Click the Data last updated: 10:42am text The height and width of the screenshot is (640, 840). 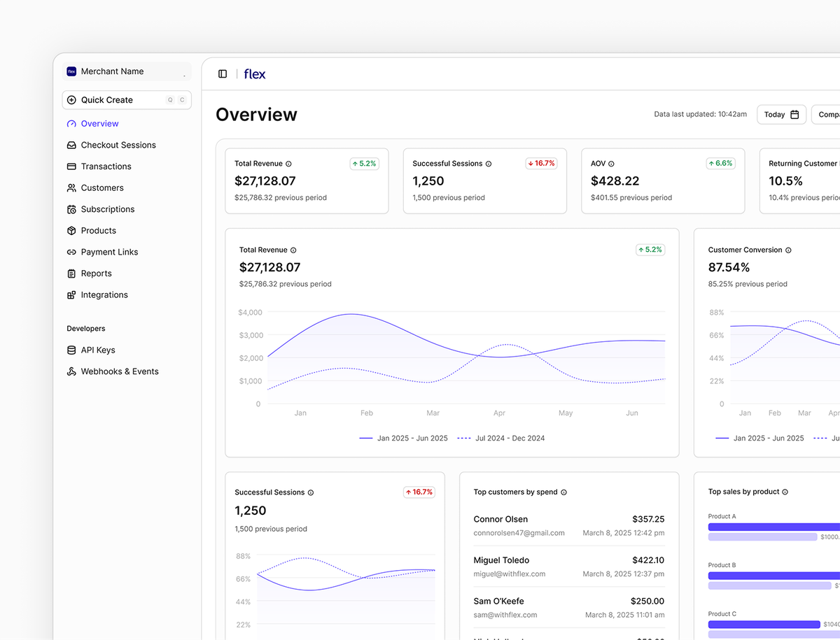click(x=701, y=114)
